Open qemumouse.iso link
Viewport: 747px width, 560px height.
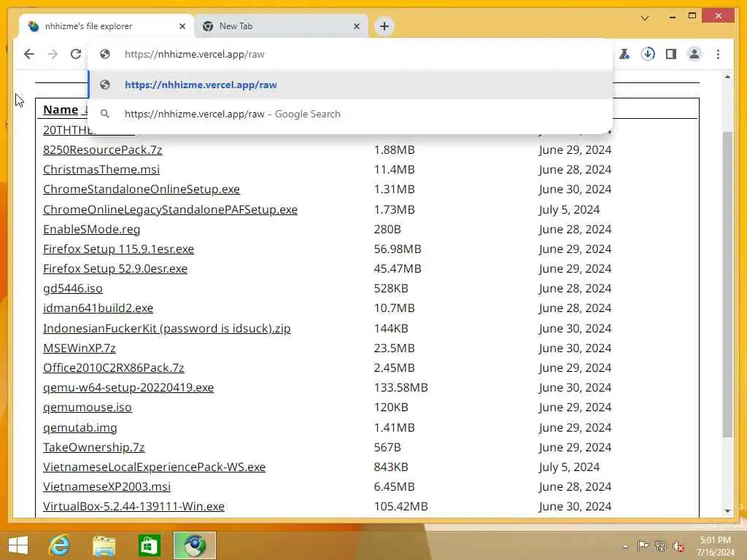pyautogui.click(x=88, y=408)
